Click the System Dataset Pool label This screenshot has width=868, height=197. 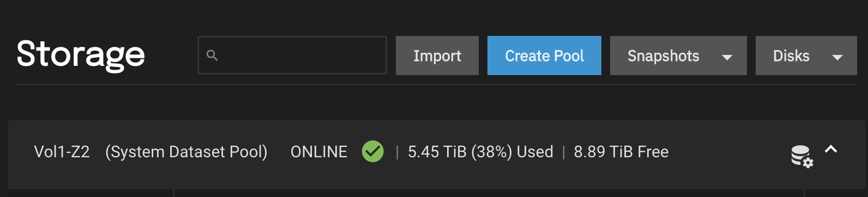[186, 151]
